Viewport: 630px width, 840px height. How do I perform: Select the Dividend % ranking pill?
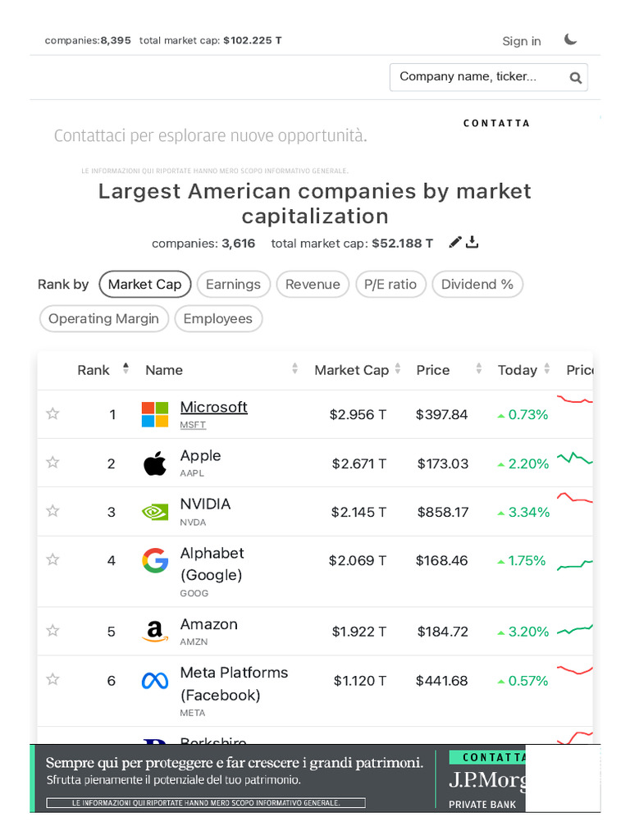pos(477,285)
